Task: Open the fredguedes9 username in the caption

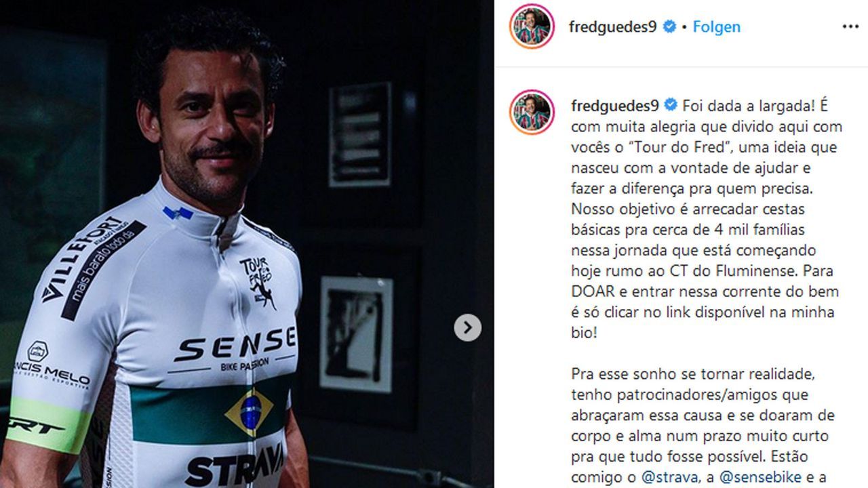Action: coord(616,105)
